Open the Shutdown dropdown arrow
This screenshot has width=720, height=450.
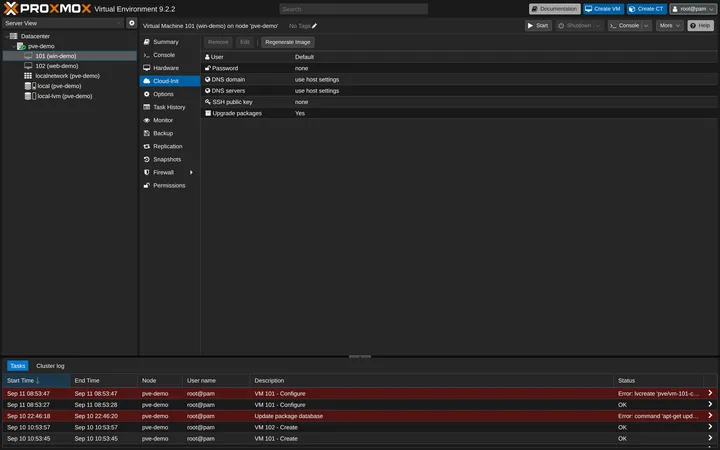tap(597, 26)
